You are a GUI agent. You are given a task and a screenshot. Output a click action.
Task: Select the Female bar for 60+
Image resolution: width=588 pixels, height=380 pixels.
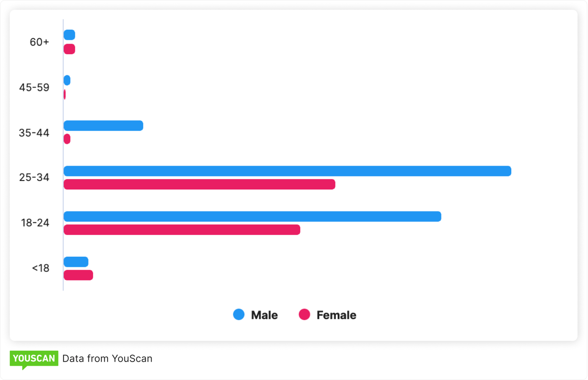69,49
